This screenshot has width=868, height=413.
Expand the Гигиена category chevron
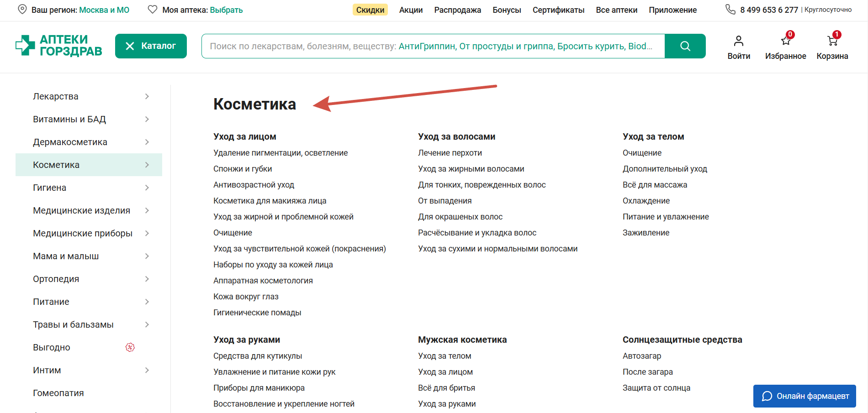coord(147,188)
